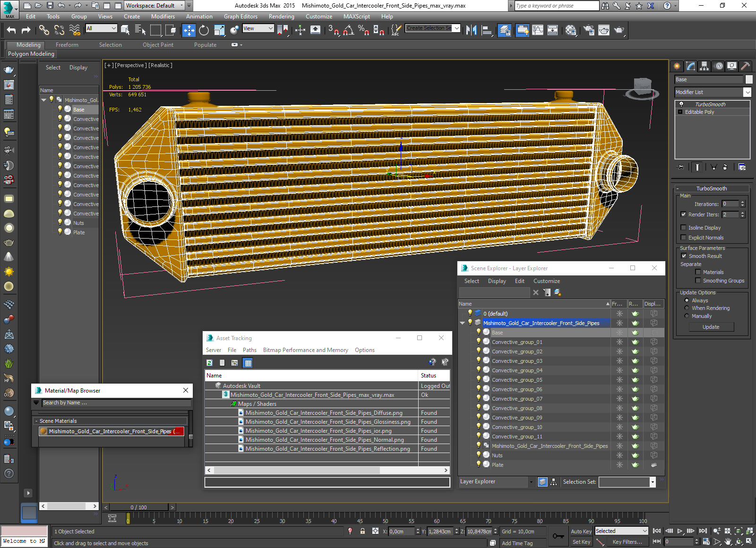The width and height of the screenshot is (756, 548).
Task: Enable Smoothing Groups checkbox
Action: click(x=698, y=281)
